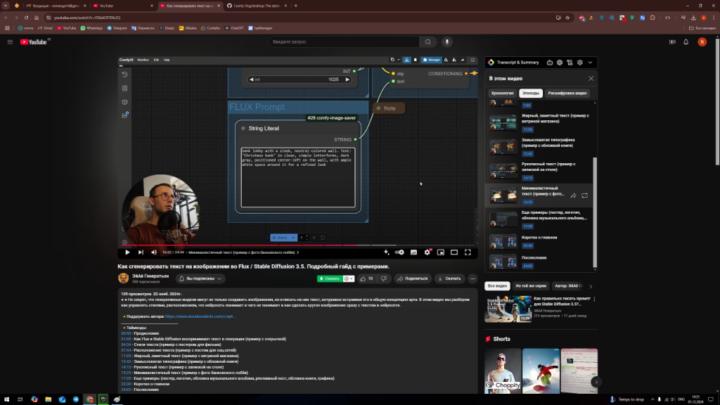Open the account avatar menu
Image resolution: width=720 pixels, height=405 pixels.
(702, 42)
